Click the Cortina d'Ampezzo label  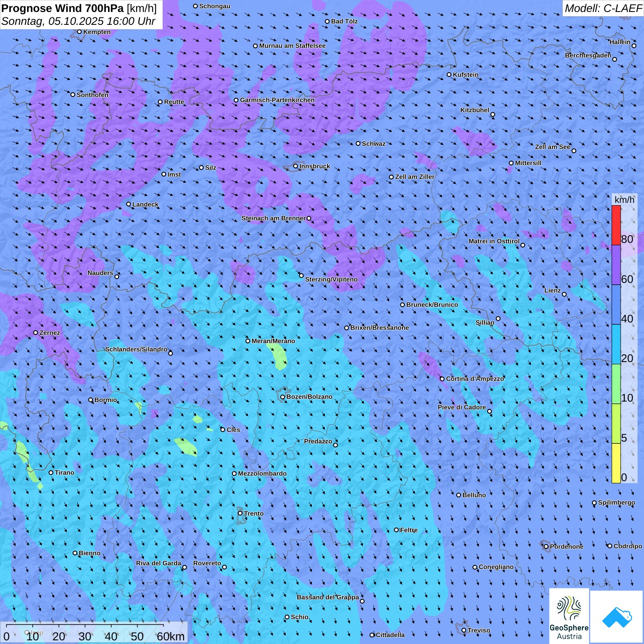click(x=475, y=379)
